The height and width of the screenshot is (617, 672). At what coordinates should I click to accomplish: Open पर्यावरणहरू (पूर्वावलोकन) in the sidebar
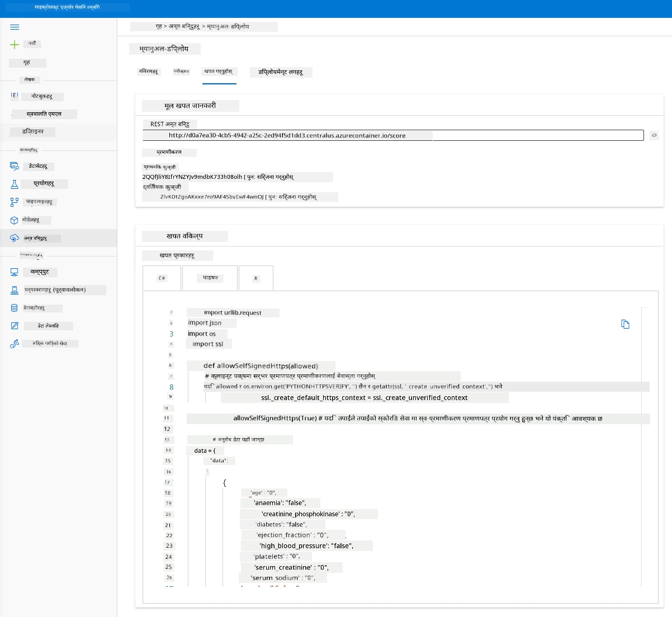[x=55, y=290]
